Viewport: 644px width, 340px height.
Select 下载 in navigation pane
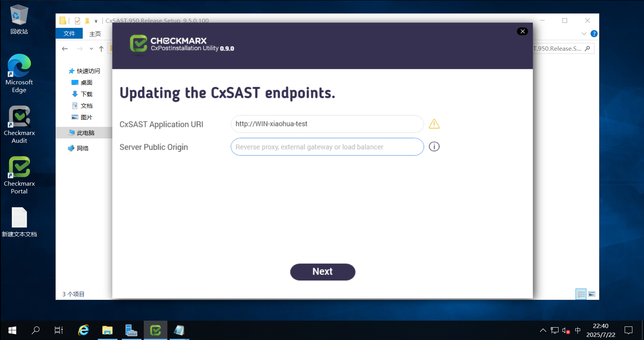(x=82, y=94)
